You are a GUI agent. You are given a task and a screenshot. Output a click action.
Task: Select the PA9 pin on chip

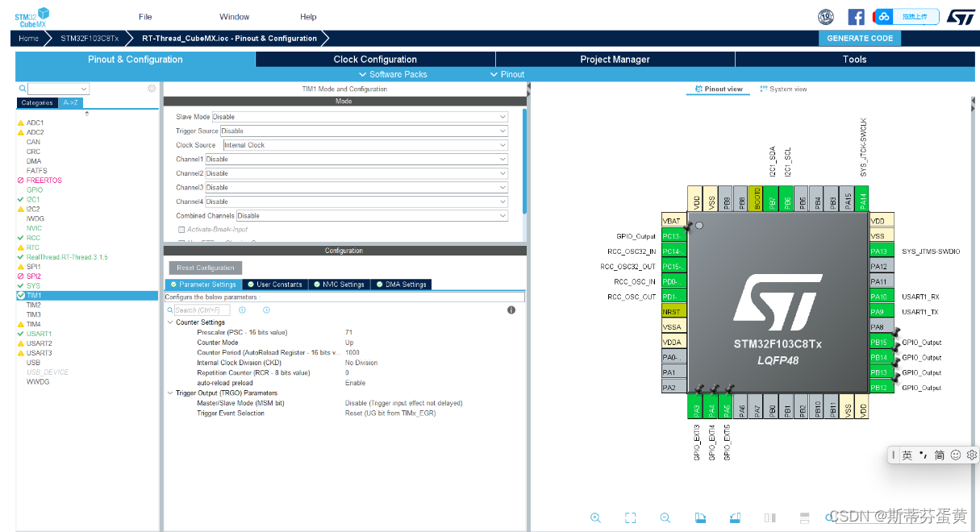tap(880, 312)
